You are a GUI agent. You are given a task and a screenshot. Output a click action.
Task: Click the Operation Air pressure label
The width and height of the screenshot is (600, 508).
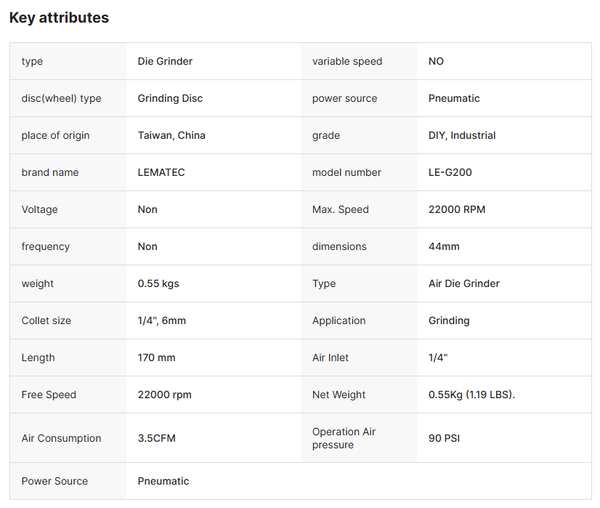344,438
